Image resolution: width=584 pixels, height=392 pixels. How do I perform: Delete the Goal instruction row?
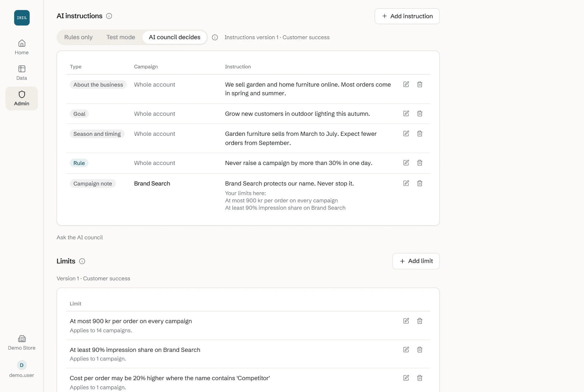coord(420,113)
